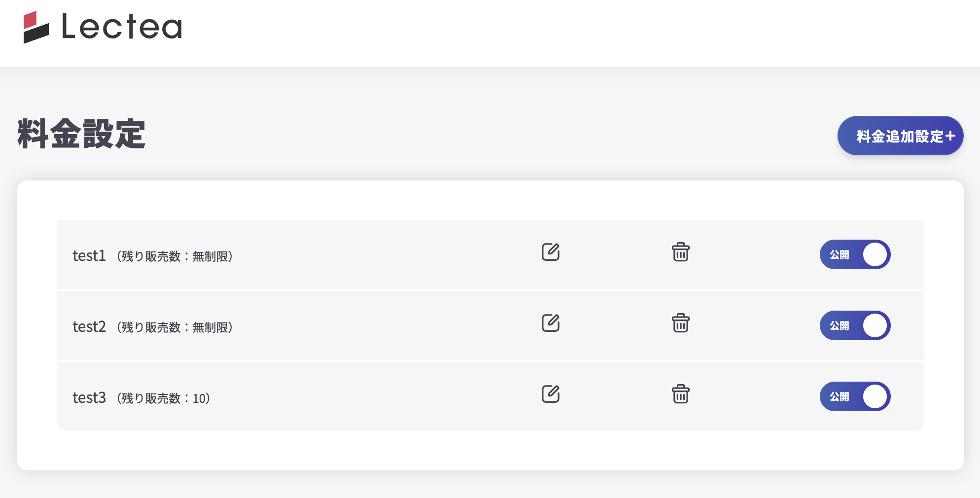Select the test1 row name
This screenshot has height=498, width=980.
point(89,255)
